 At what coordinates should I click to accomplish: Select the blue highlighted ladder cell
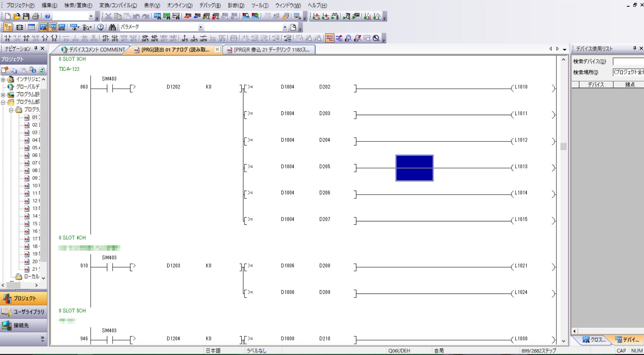click(x=414, y=168)
